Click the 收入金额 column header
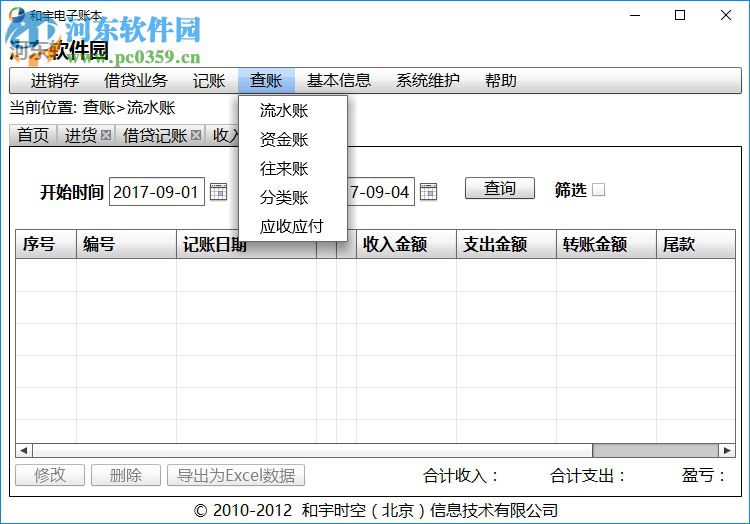The height and width of the screenshot is (524, 750). 406,244
